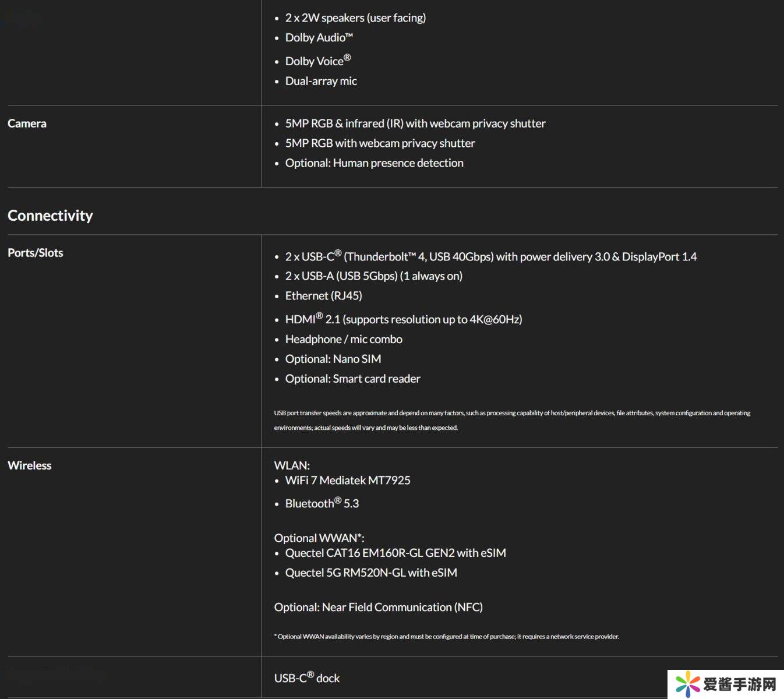
Task: Click the Wireless row label
Action: [29, 465]
